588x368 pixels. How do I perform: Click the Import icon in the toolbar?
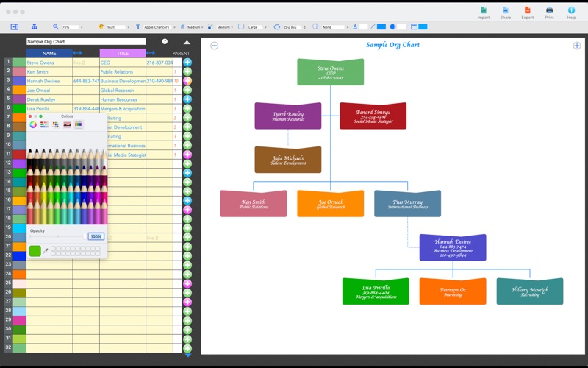click(x=484, y=10)
